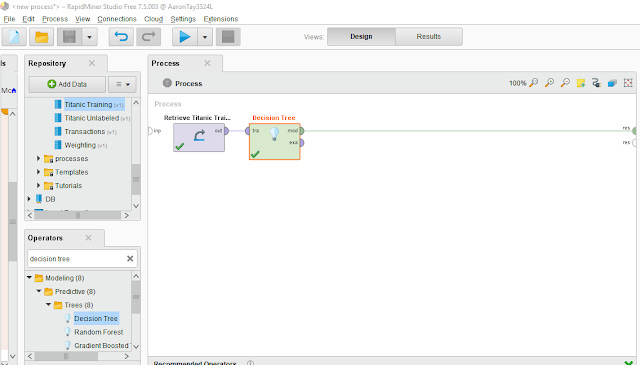This screenshot has width=640, height=365.
Task: Click the Stop process square button
Action: 228,37
